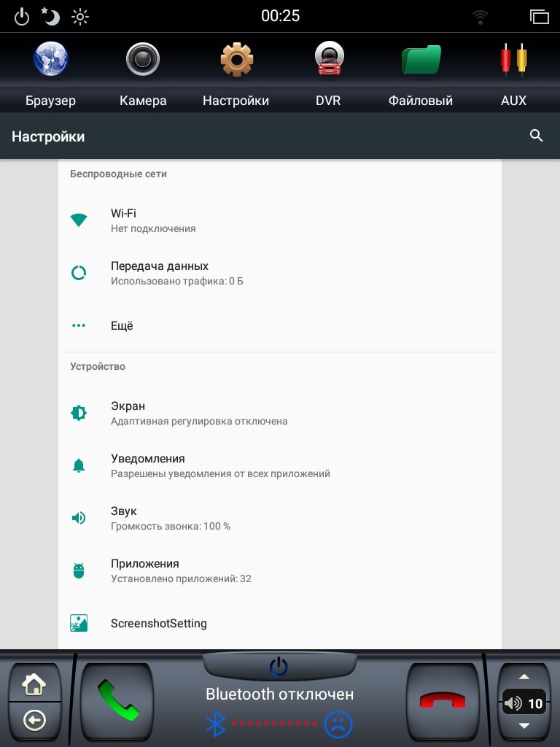Tap the green call phone button

tap(117, 700)
